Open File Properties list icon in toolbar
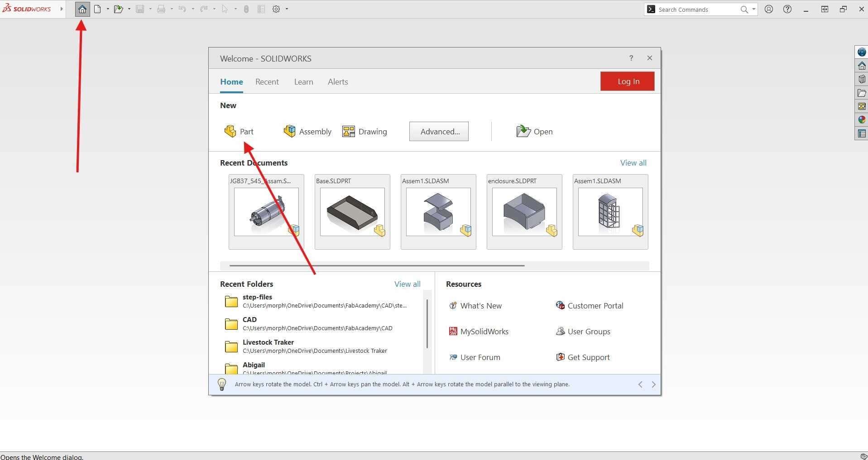 tap(261, 9)
